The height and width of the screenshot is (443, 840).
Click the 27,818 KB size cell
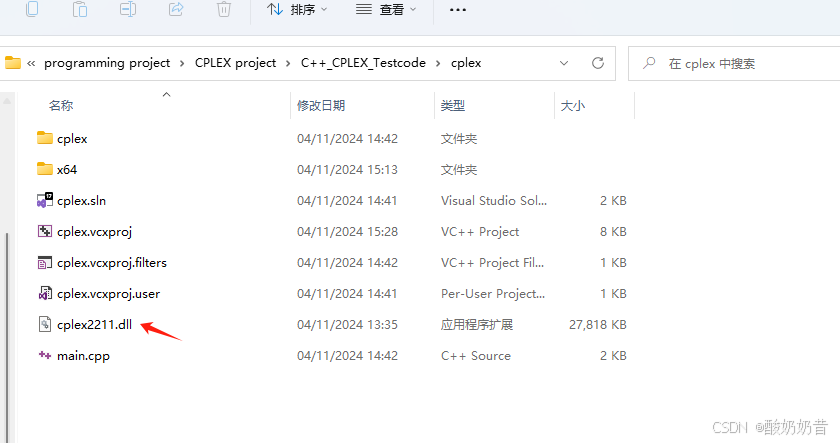[x=598, y=325]
